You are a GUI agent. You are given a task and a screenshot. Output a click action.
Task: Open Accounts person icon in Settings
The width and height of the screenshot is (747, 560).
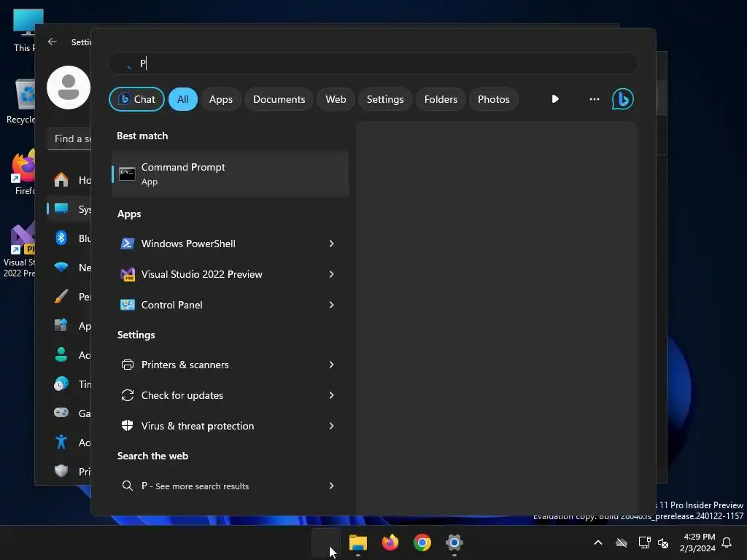pos(61,354)
